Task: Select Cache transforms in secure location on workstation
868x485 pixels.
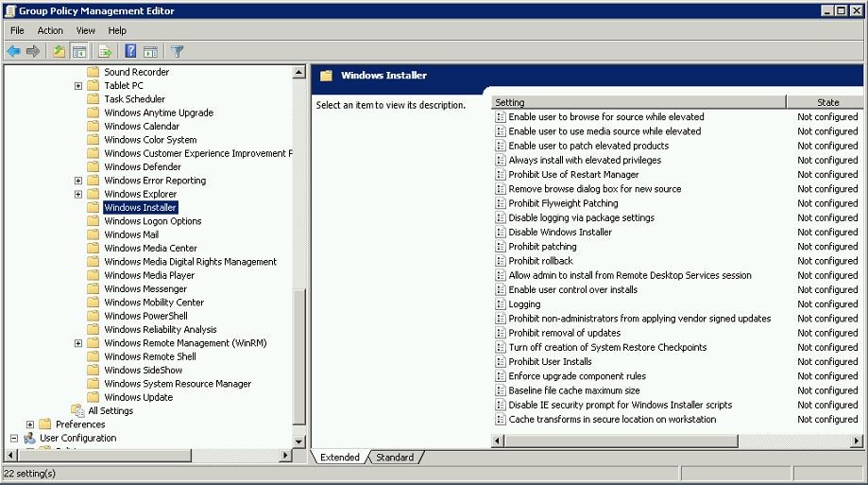Action: [x=612, y=420]
